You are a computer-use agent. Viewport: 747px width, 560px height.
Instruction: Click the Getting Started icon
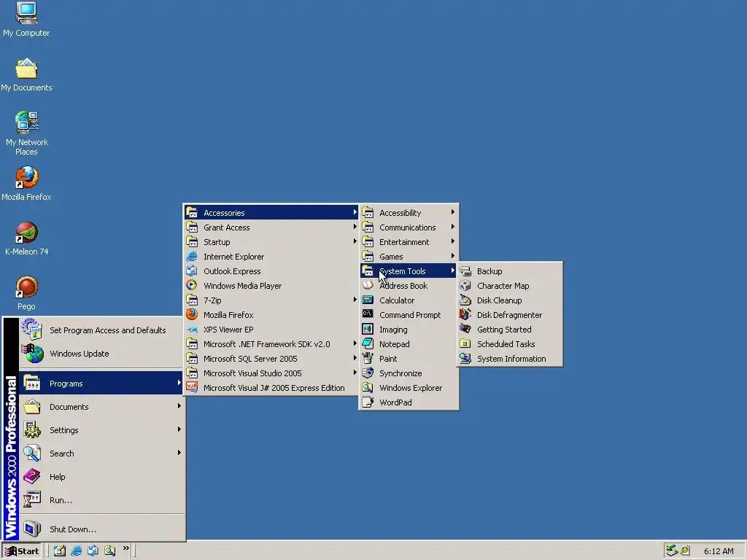(x=465, y=330)
